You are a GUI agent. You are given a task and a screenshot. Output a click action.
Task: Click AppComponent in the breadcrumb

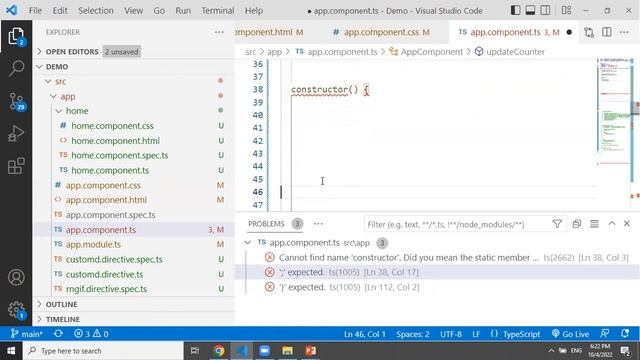click(431, 52)
